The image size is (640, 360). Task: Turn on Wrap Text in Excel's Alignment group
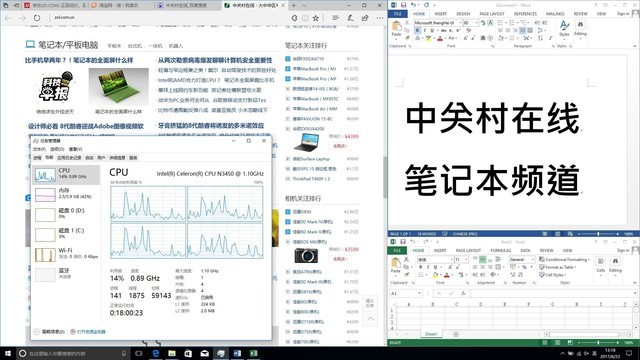(498, 259)
